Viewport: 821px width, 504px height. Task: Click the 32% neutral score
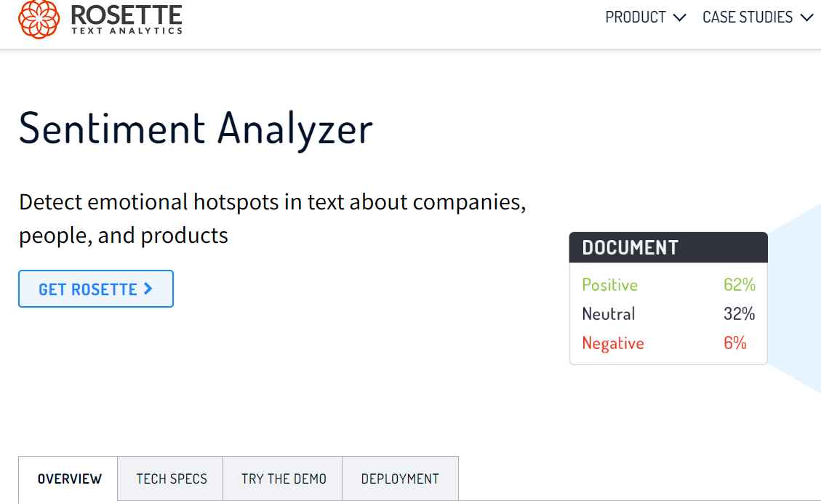coord(740,314)
